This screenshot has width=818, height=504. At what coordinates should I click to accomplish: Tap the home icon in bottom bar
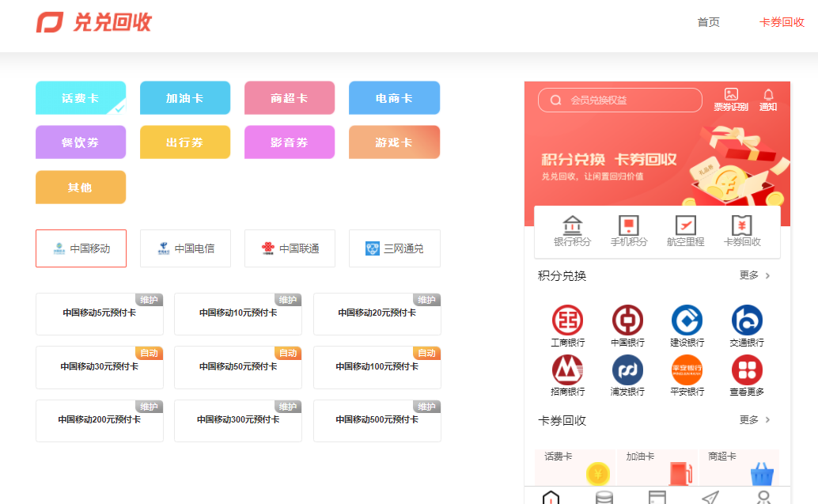[551, 497]
